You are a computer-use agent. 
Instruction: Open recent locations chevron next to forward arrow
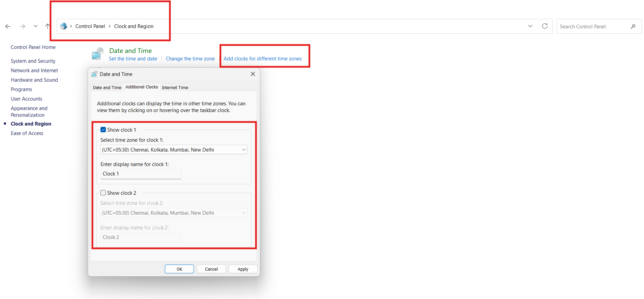point(35,26)
